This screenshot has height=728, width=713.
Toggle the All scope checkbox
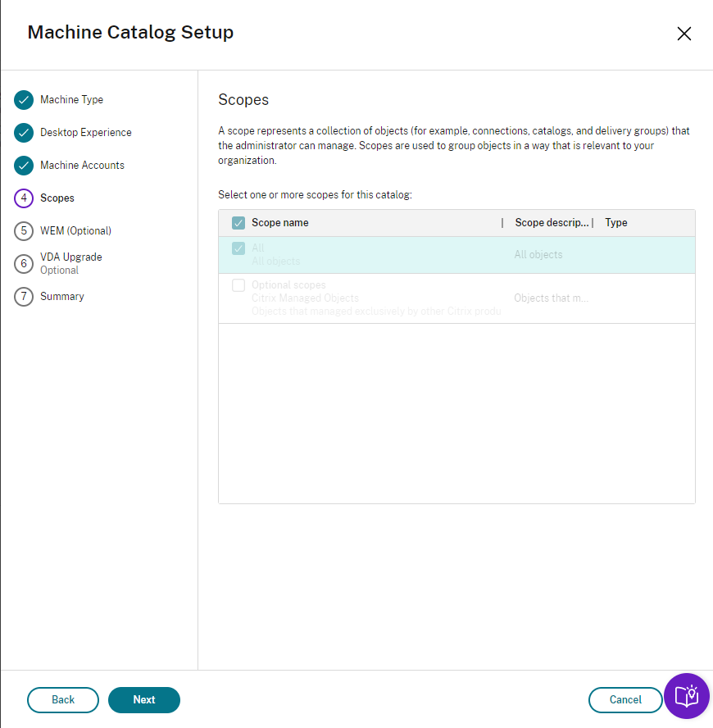click(238, 248)
